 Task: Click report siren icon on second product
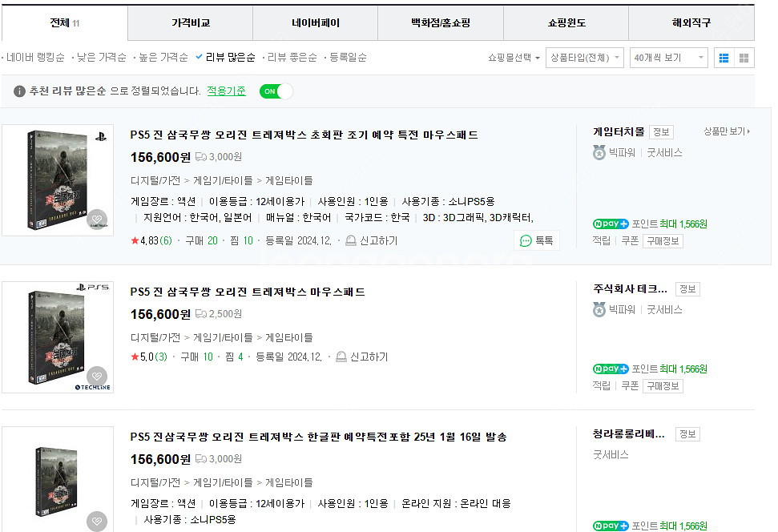[x=341, y=357]
